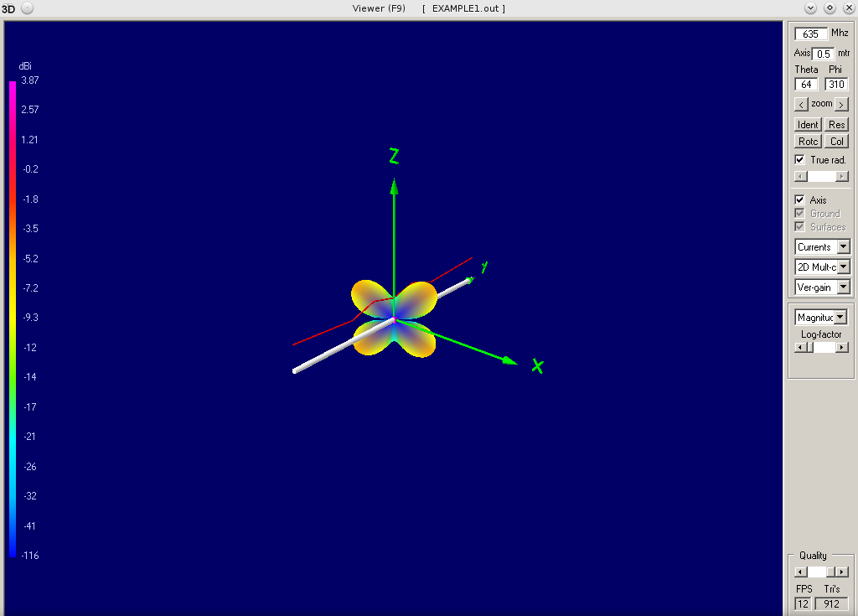Open the Currents dropdown
Screen dimensions: 858x616
tap(844, 246)
